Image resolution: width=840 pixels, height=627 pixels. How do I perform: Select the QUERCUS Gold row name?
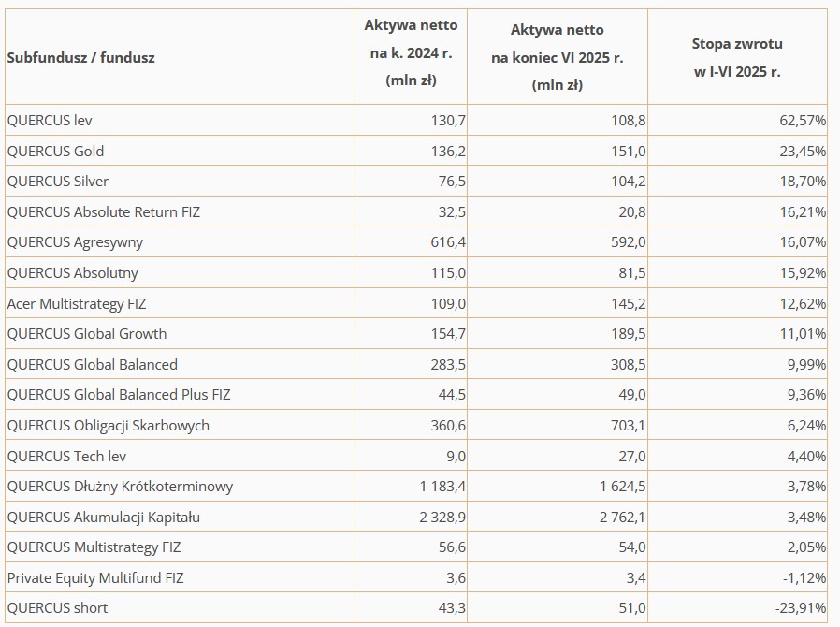point(55,151)
